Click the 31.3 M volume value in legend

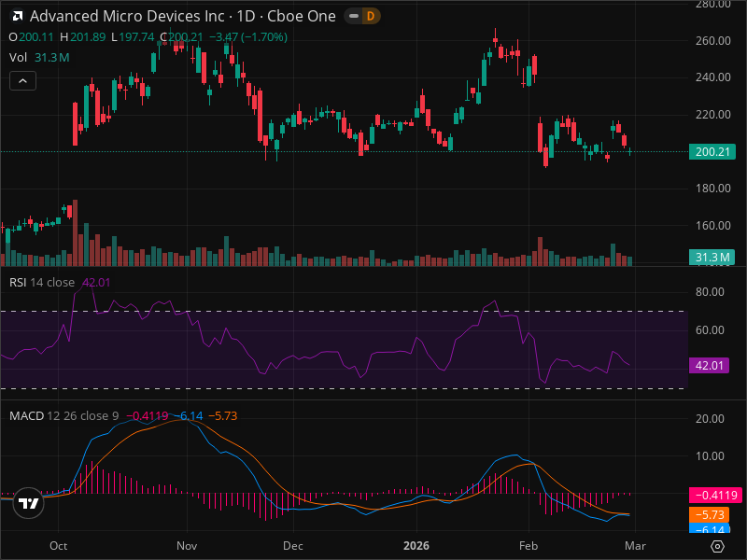tap(52, 58)
